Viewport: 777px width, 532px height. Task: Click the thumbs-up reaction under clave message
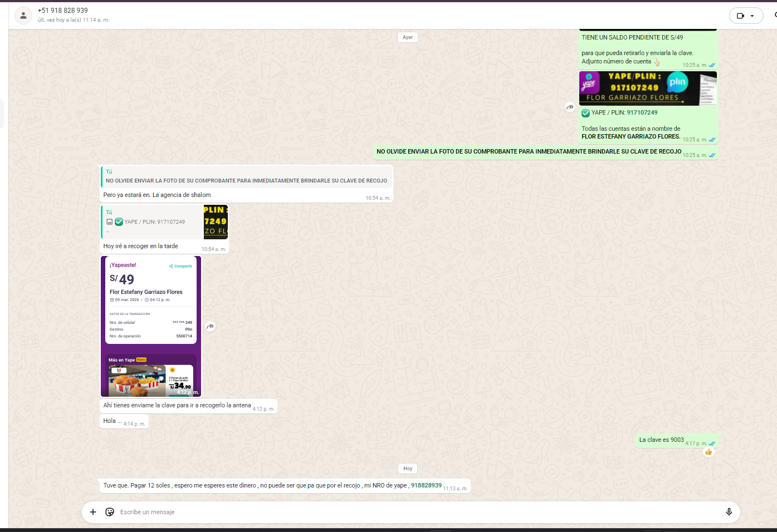[708, 452]
